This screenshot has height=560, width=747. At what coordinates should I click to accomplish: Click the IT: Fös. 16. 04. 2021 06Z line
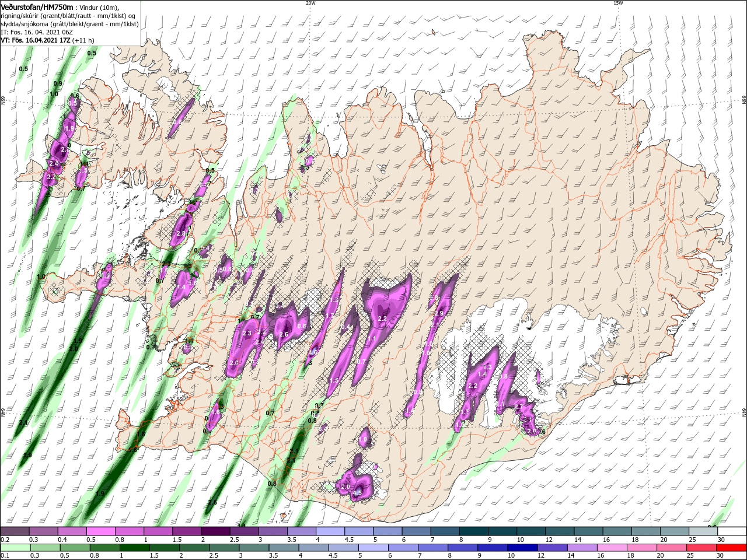[x=36, y=32]
